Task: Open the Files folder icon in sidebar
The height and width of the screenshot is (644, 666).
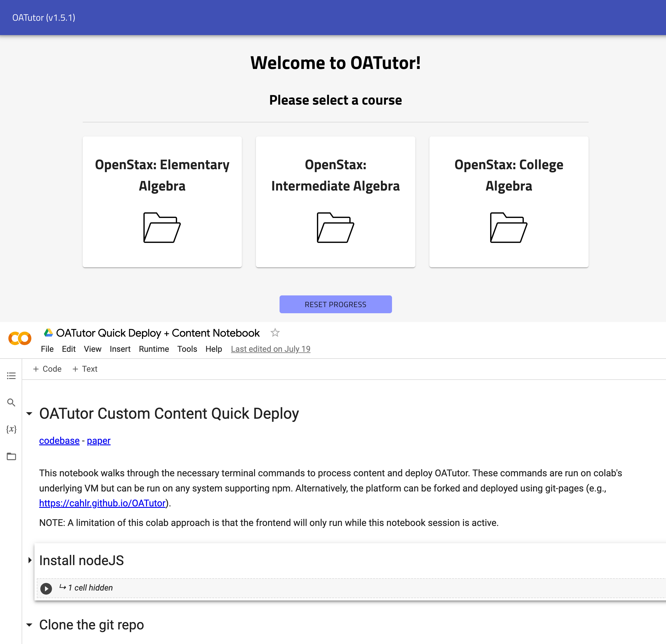Action: (11, 456)
